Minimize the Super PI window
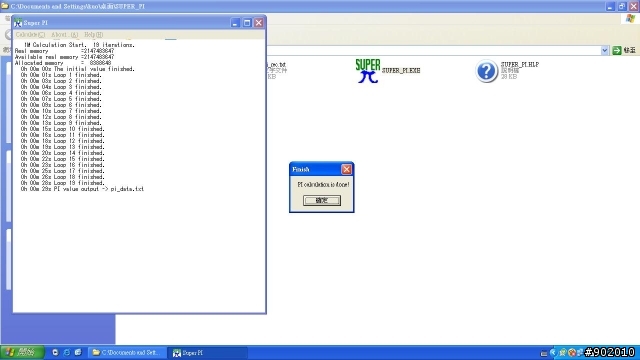The image size is (640, 360). [x=235, y=23]
